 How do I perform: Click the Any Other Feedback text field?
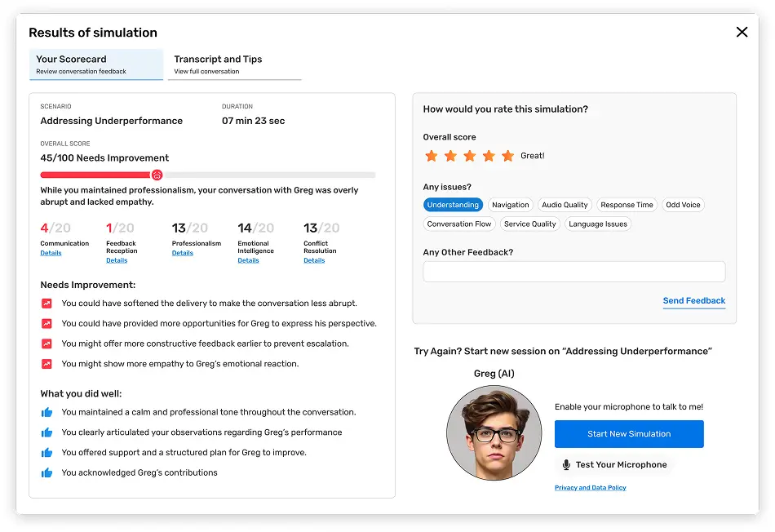tap(573, 272)
